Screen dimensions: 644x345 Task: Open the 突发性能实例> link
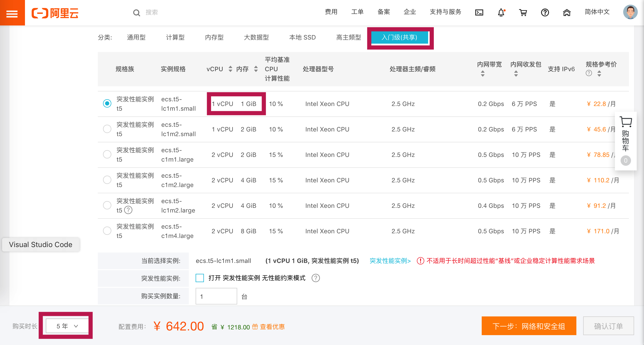390,261
